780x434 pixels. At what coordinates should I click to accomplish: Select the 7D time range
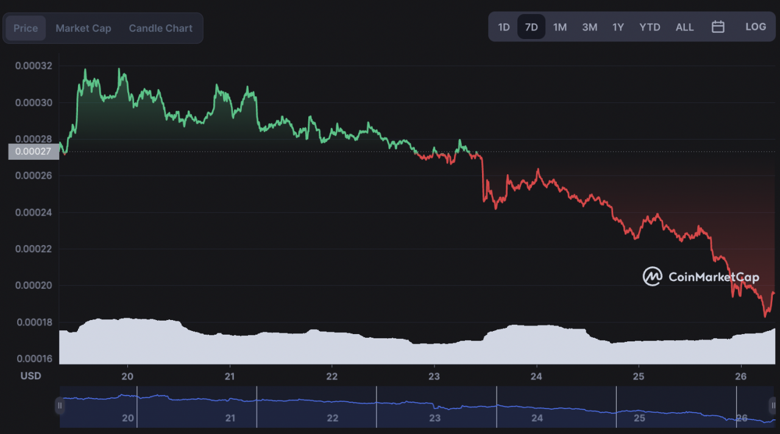tap(531, 27)
